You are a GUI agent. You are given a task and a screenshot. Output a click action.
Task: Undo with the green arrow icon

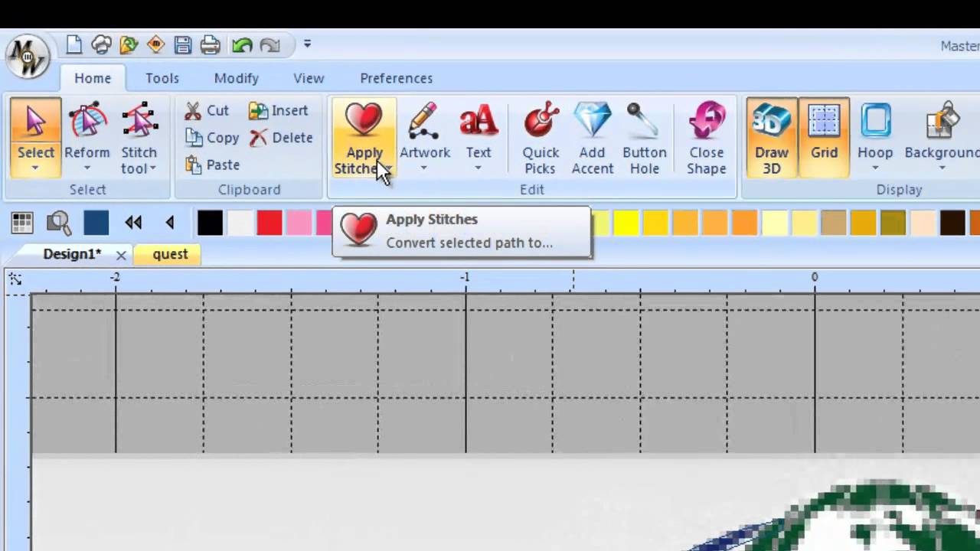pos(242,45)
